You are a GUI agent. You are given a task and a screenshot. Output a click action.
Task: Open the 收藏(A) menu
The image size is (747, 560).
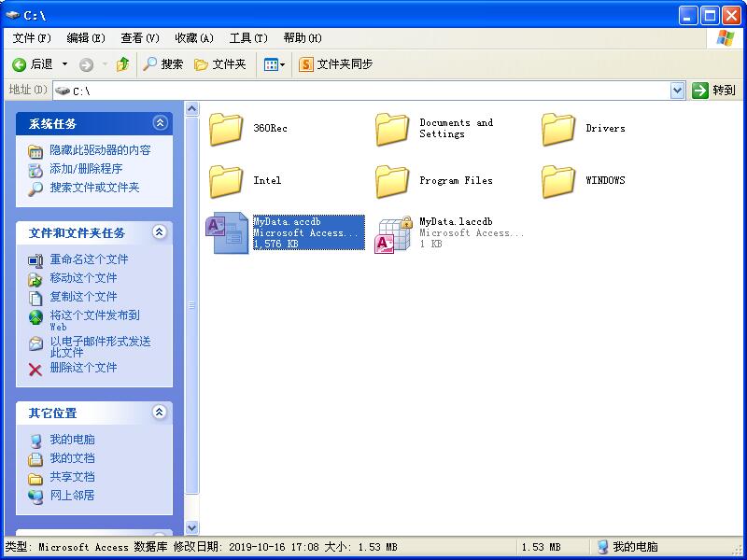[x=194, y=38]
